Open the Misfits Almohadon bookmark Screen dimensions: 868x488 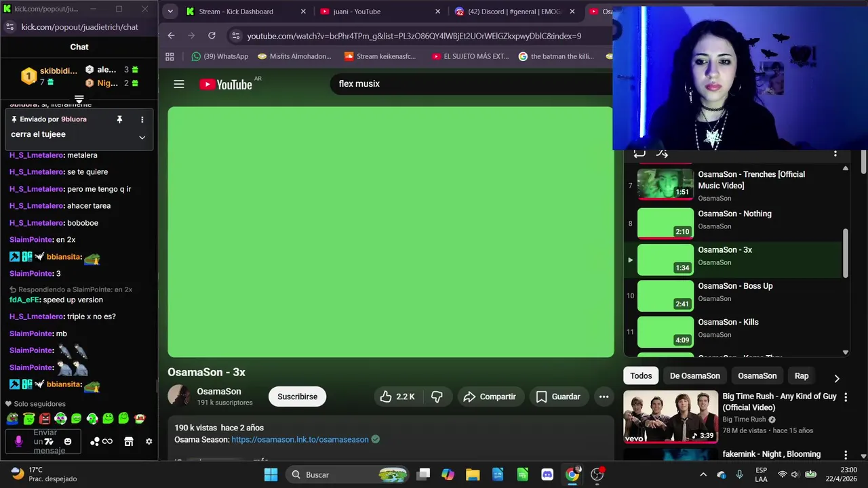click(x=294, y=56)
